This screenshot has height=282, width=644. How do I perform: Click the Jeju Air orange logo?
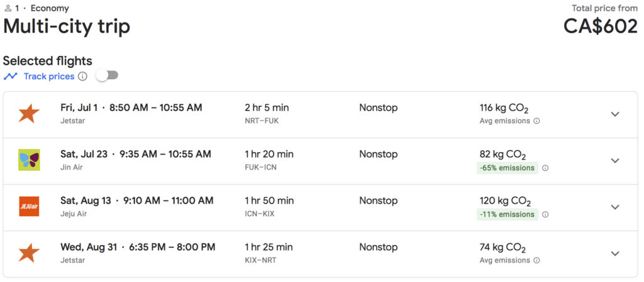[x=29, y=207]
